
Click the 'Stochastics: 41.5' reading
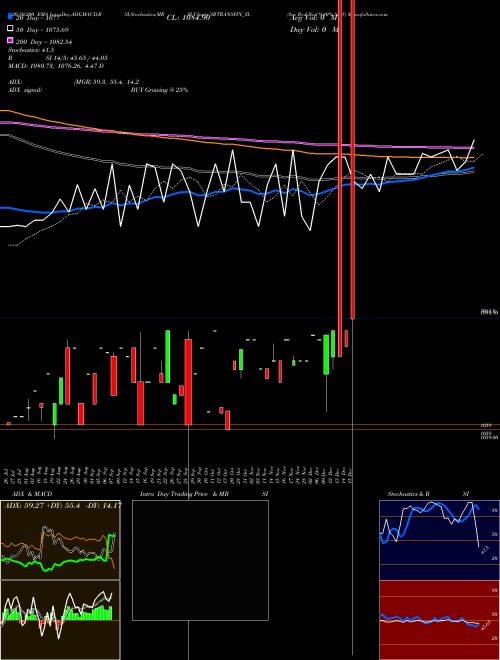click(x=31, y=50)
